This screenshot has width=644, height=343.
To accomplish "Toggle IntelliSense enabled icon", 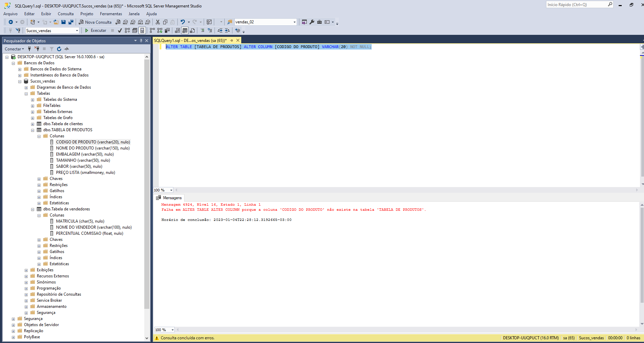I will pyautogui.click(x=142, y=30).
